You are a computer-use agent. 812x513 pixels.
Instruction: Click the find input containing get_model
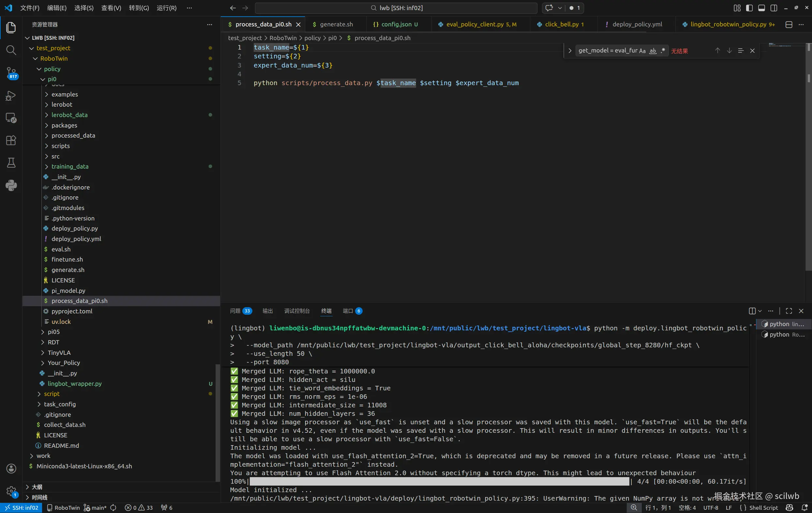[608, 51]
